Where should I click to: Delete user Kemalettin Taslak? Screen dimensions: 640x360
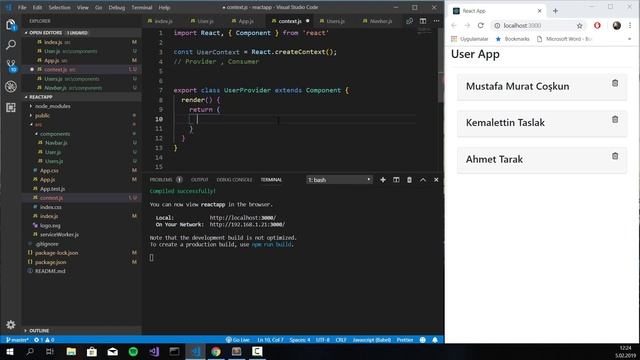tap(615, 120)
